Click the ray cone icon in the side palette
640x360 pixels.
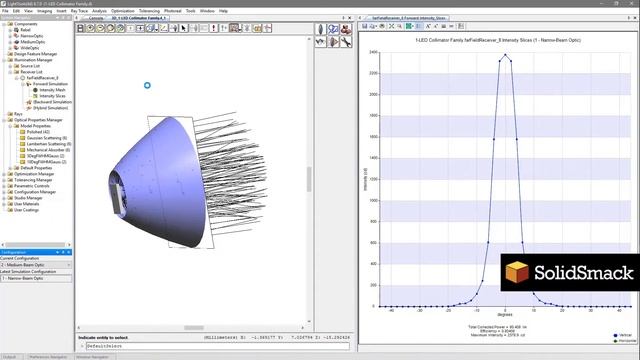333,42
